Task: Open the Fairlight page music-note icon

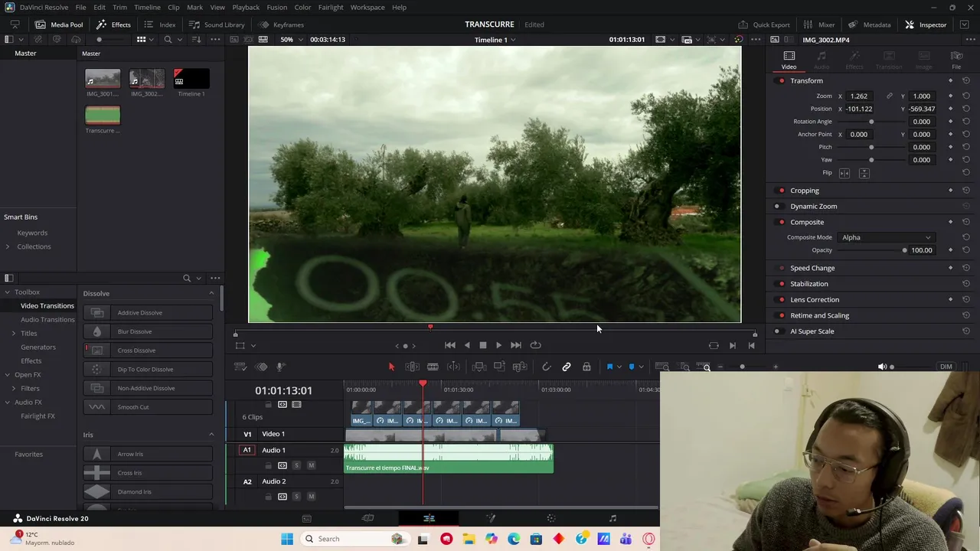Action: pyautogui.click(x=612, y=519)
